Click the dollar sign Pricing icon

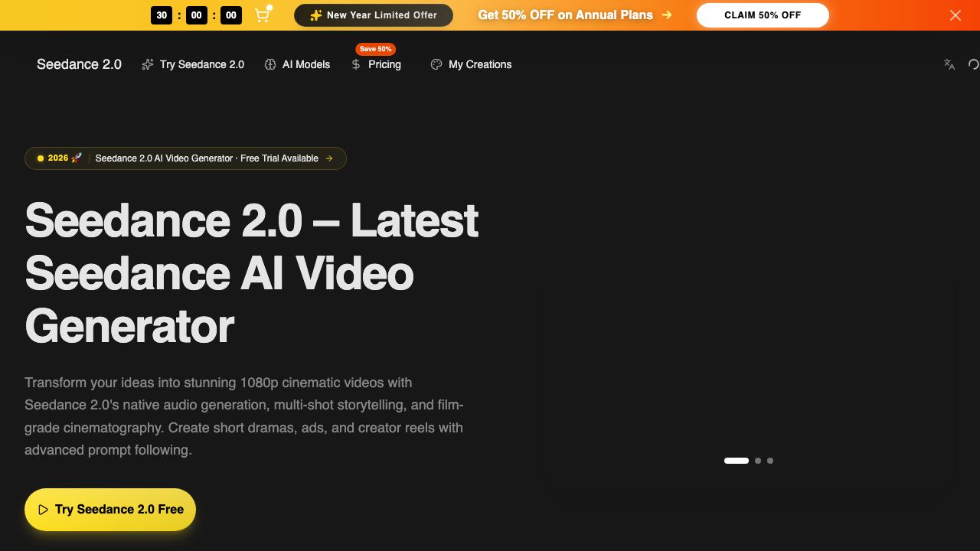point(356,64)
